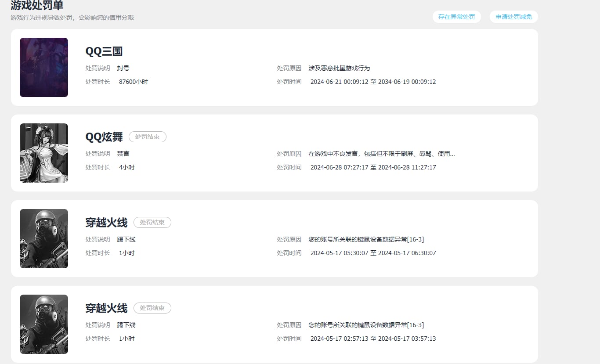Click 1小时 duration in the 02:57:13 card

coord(127,339)
